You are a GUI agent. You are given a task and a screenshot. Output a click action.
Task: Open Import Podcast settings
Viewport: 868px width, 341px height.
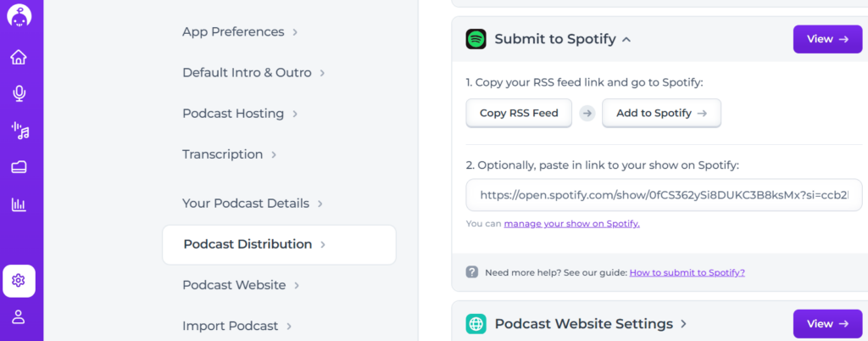click(x=237, y=326)
